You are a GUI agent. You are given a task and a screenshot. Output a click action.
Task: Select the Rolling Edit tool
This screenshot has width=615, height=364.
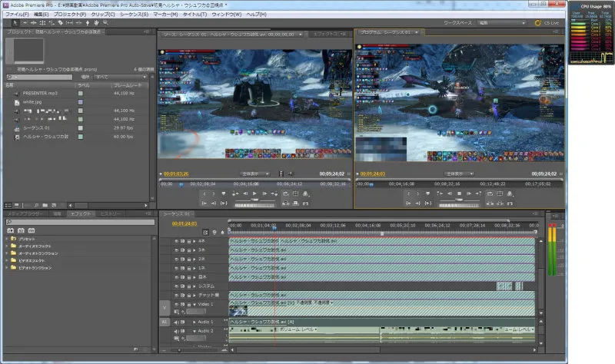click(42, 23)
